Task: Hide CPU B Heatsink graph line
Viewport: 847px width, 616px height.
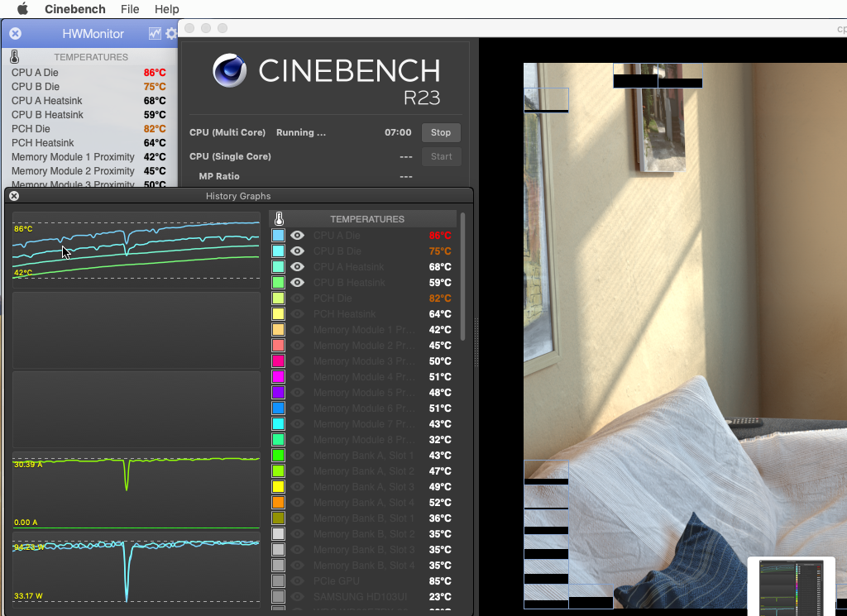Action: (x=297, y=282)
